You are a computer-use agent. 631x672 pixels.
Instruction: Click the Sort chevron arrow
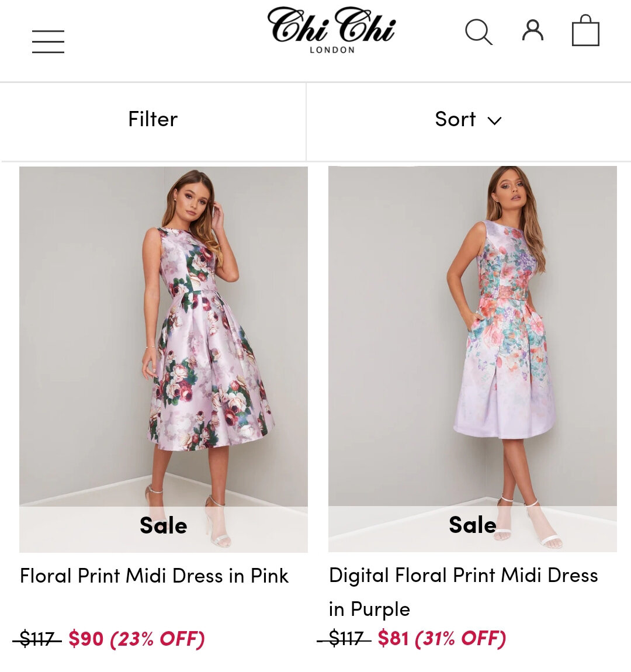tap(494, 122)
